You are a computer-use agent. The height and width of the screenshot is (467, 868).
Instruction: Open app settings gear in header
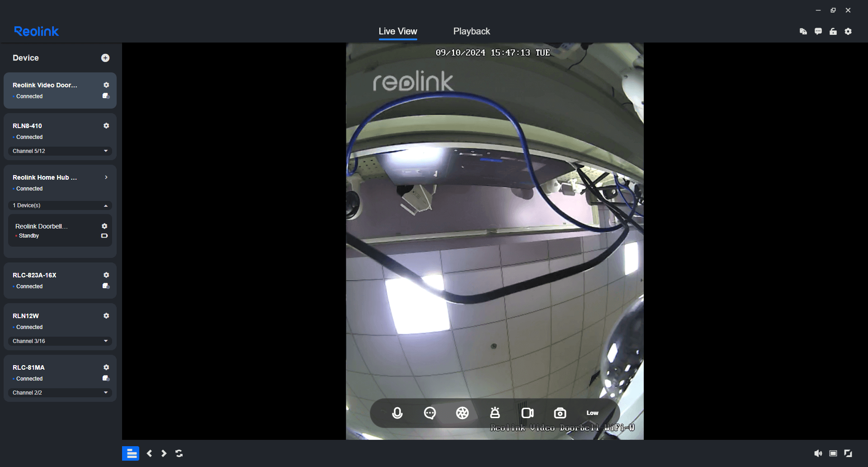pyautogui.click(x=848, y=31)
